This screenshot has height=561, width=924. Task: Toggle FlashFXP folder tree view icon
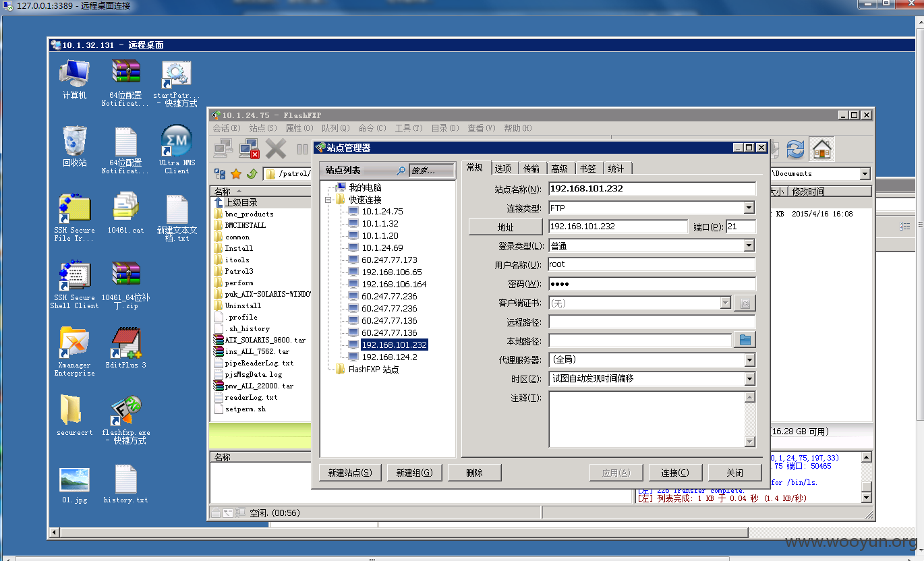point(220,174)
